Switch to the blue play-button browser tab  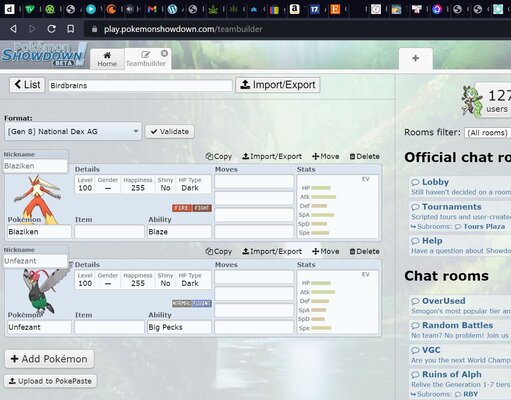[x=91, y=9]
